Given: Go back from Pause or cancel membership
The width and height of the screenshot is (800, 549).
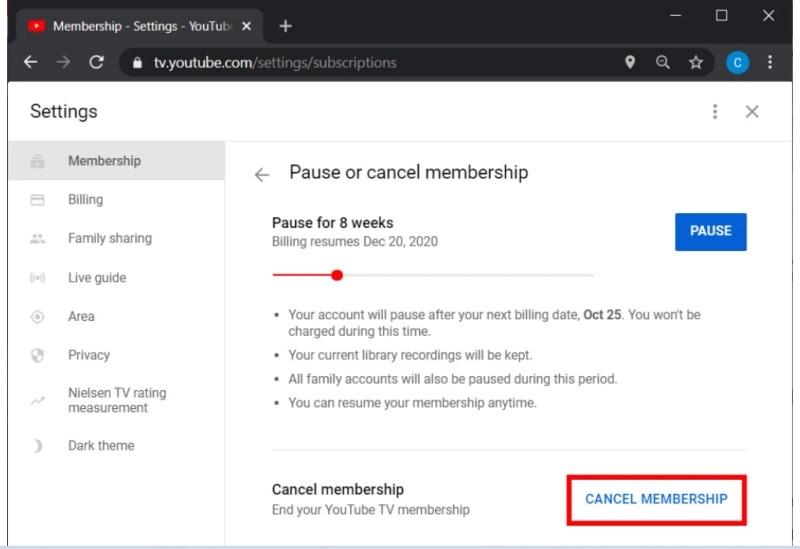Looking at the screenshot, I should (262, 174).
